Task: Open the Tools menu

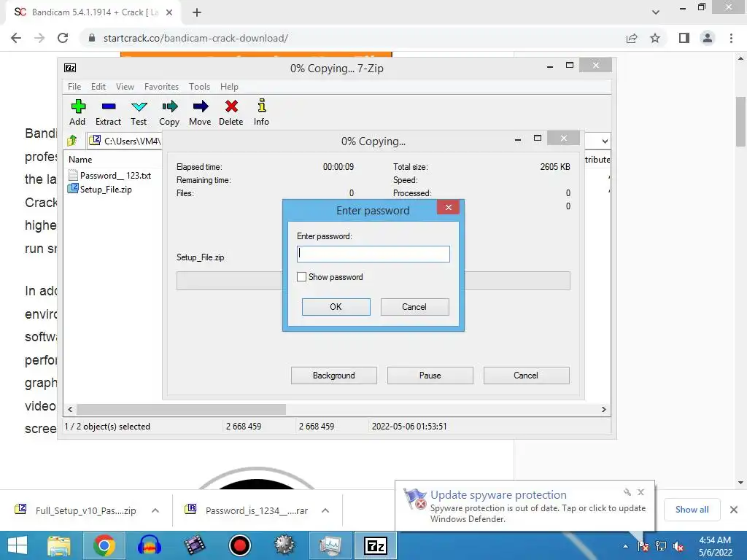Action: [x=199, y=87]
